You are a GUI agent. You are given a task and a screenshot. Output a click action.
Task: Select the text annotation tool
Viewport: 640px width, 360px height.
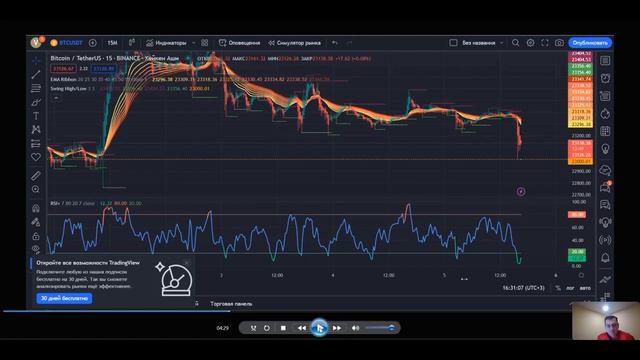pyautogui.click(x=36, y=116)
